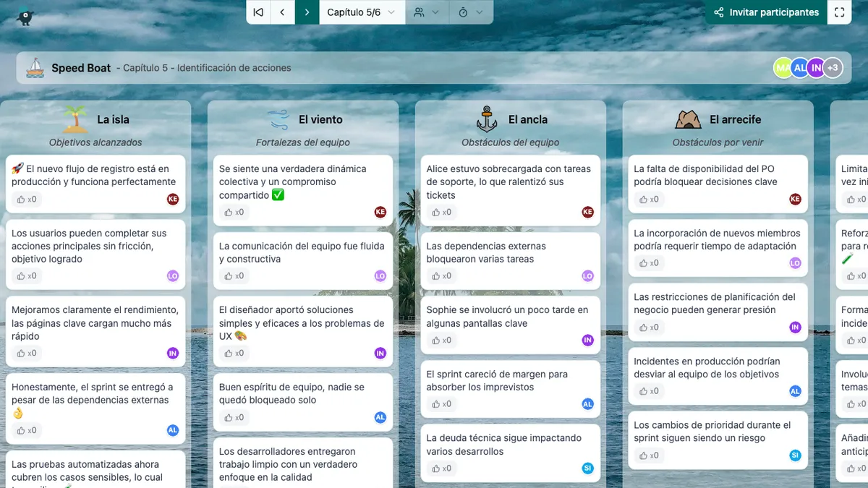Click the anchor icon of El ancla
Image resolution: width=868 pixels, height=488 pixels.
[x=488, y=119]
